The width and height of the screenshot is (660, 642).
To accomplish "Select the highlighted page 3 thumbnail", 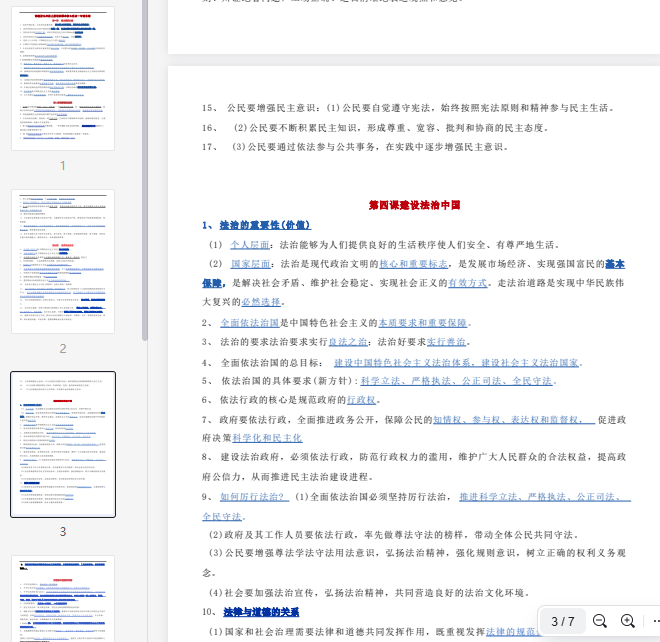I will point(62,444).
